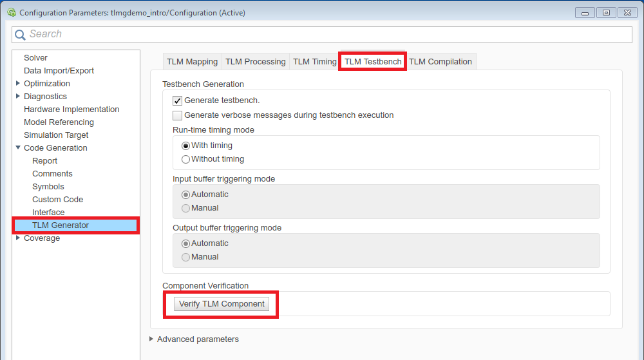Toggle the Generate testbench checkbox
Image resolution: width=644 pixels, height=360 pixels.
(178, 100)
